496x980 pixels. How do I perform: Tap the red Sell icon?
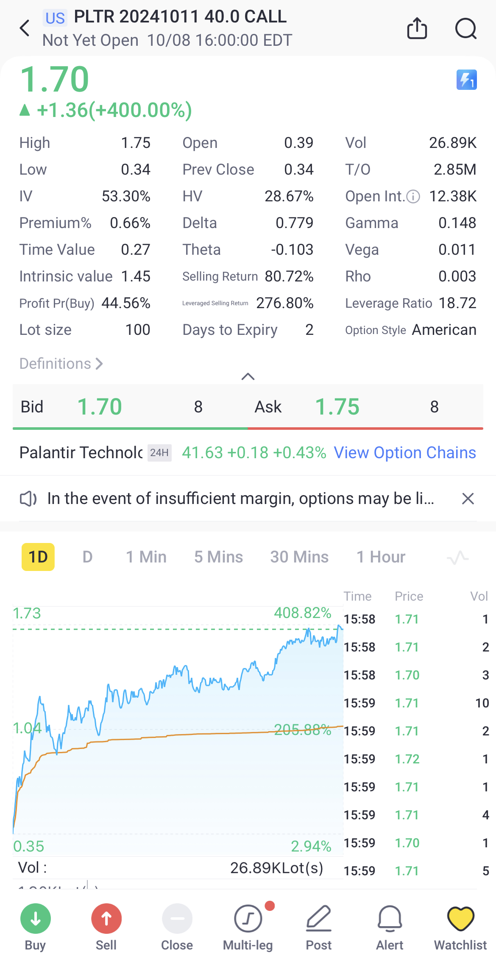106,919
